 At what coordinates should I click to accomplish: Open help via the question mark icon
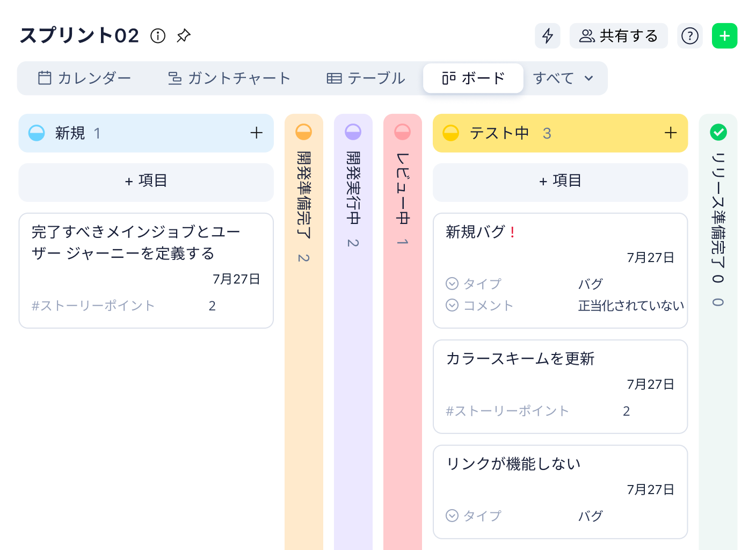pos(690,36)
